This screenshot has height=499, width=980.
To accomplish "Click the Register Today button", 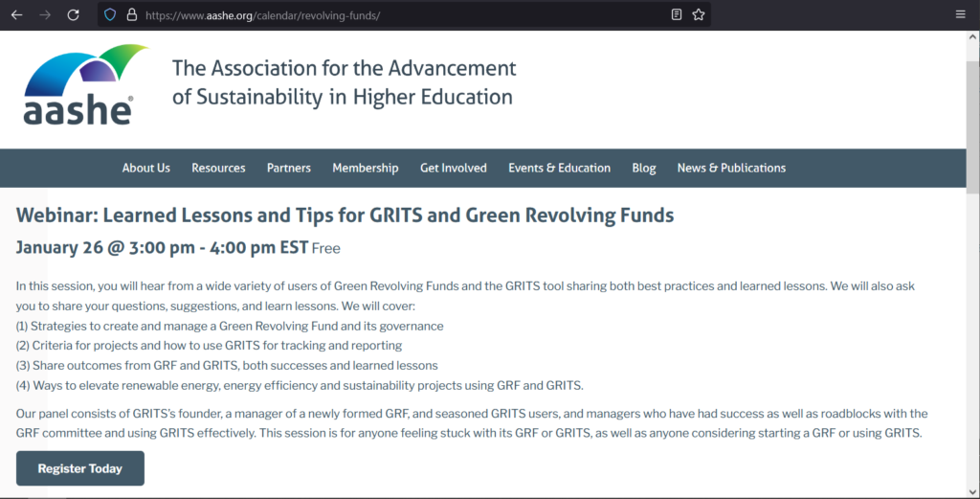I will tap(80, 468).
